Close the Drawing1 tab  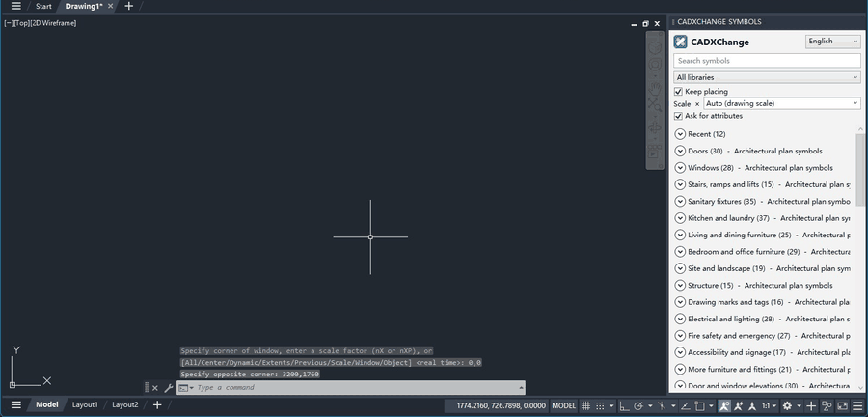[111, 6]
